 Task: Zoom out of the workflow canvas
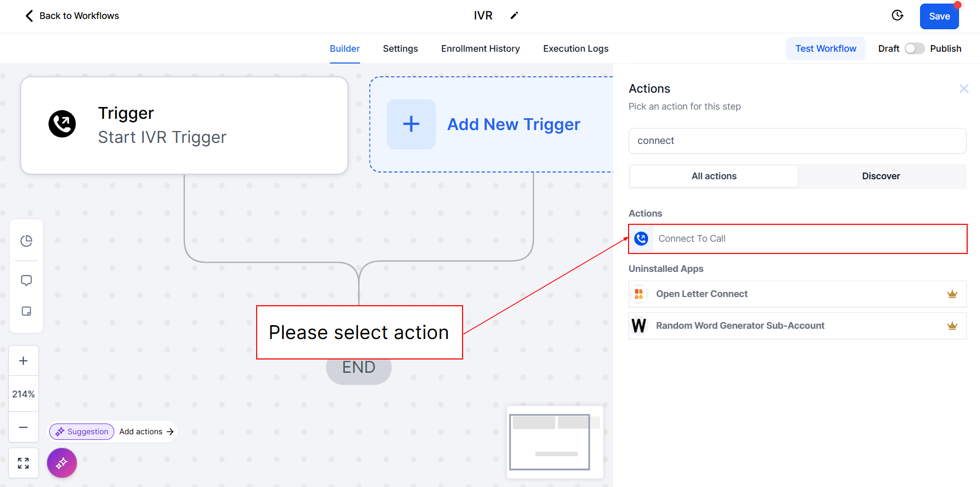click(24, 427)
